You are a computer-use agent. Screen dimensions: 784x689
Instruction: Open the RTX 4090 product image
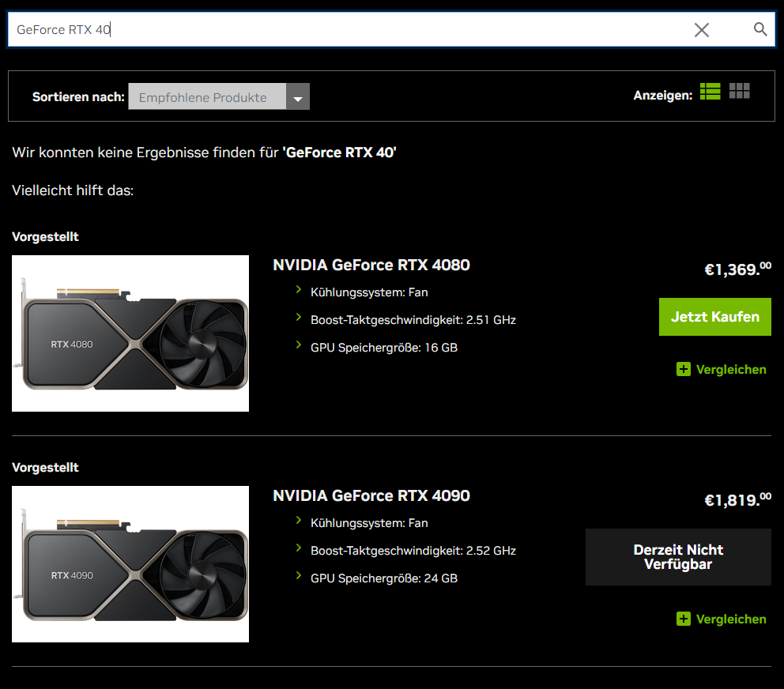pyautogui.click(x=130, y=564)
